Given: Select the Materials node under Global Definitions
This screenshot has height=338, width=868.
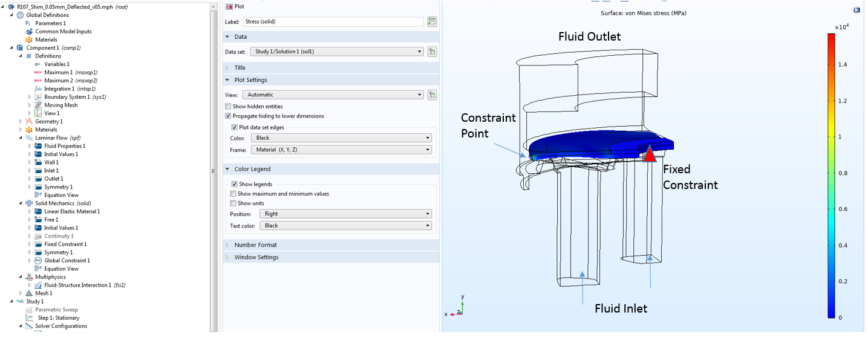Looking at the screenshot, I should click(x=45, y=40).
